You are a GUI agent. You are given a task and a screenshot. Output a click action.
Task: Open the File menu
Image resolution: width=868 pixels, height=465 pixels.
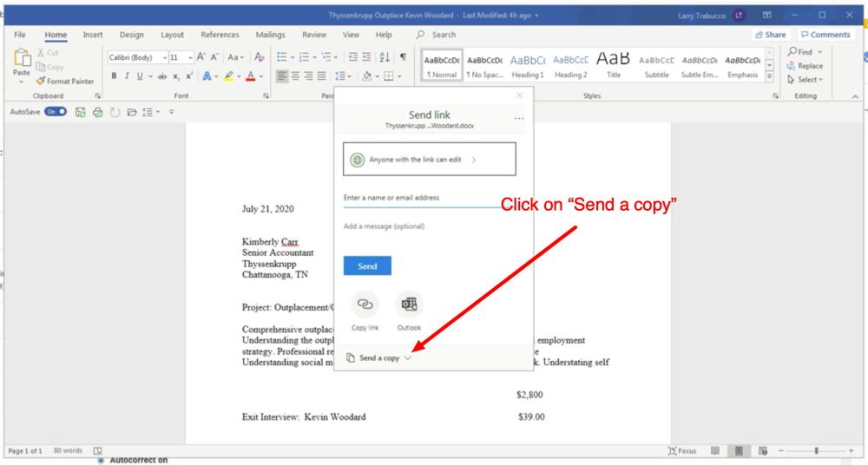tap(20, 35)
